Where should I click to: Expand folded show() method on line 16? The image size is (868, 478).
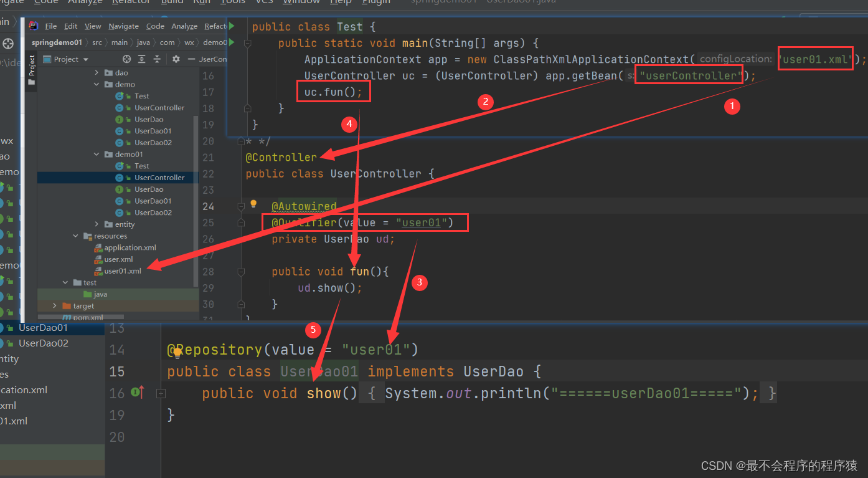tap(161, 393)
